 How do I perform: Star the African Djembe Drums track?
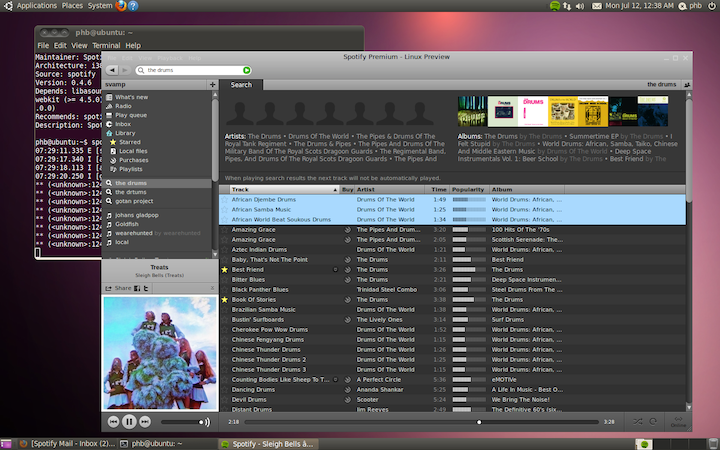coord(225,199)
